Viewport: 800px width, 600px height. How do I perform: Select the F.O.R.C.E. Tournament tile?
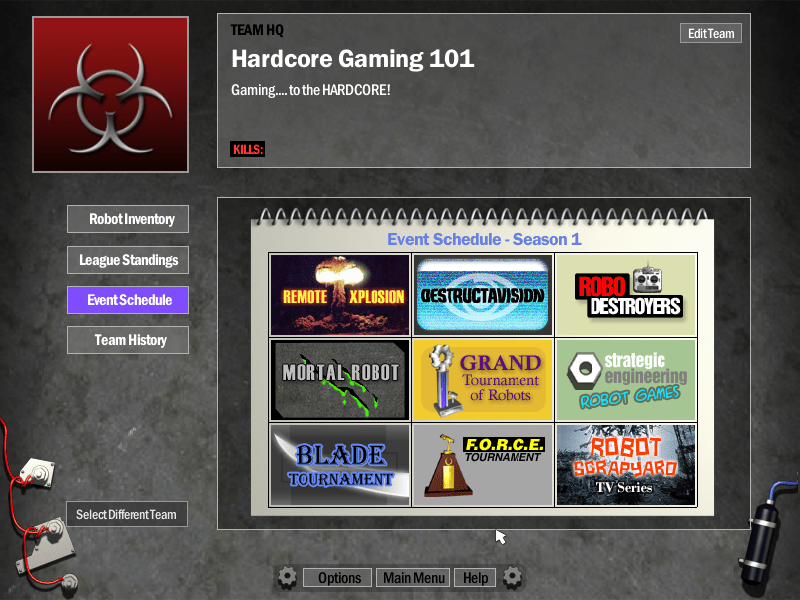[x=482, y=465]
